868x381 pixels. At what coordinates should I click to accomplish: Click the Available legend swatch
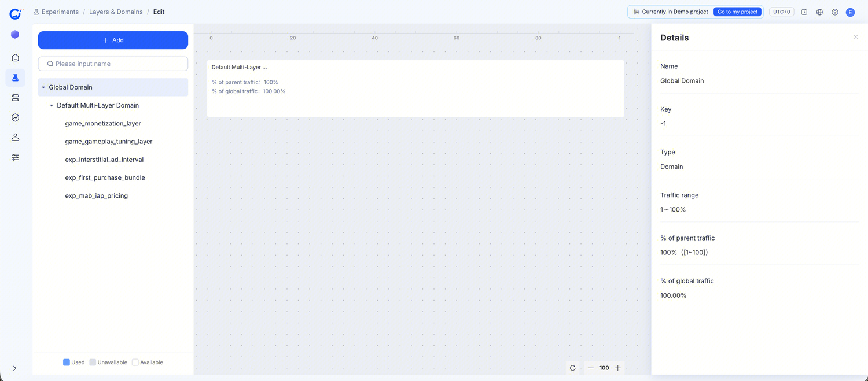point(135,362)
